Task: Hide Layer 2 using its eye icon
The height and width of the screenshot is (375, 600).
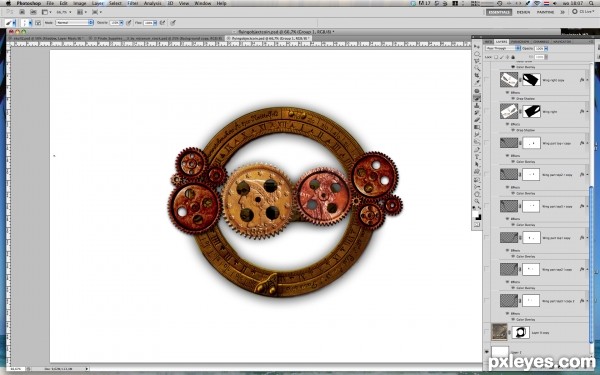Action: point(487,352)
